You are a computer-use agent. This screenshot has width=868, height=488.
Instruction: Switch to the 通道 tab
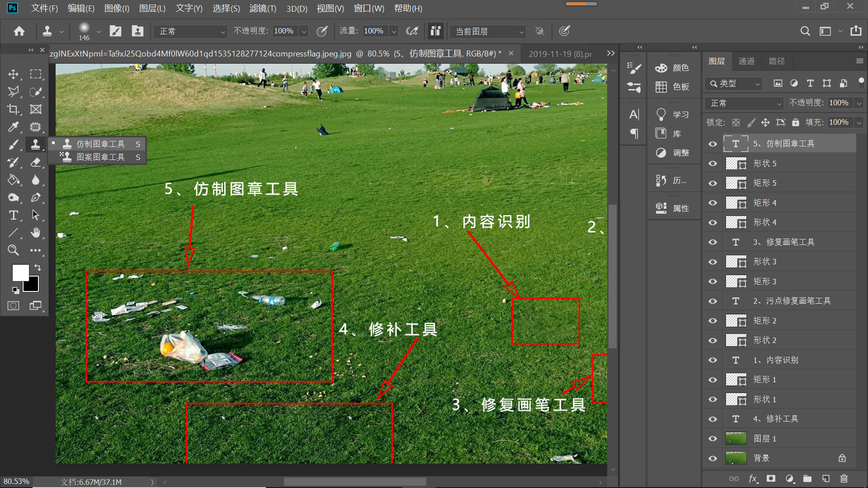746,61
